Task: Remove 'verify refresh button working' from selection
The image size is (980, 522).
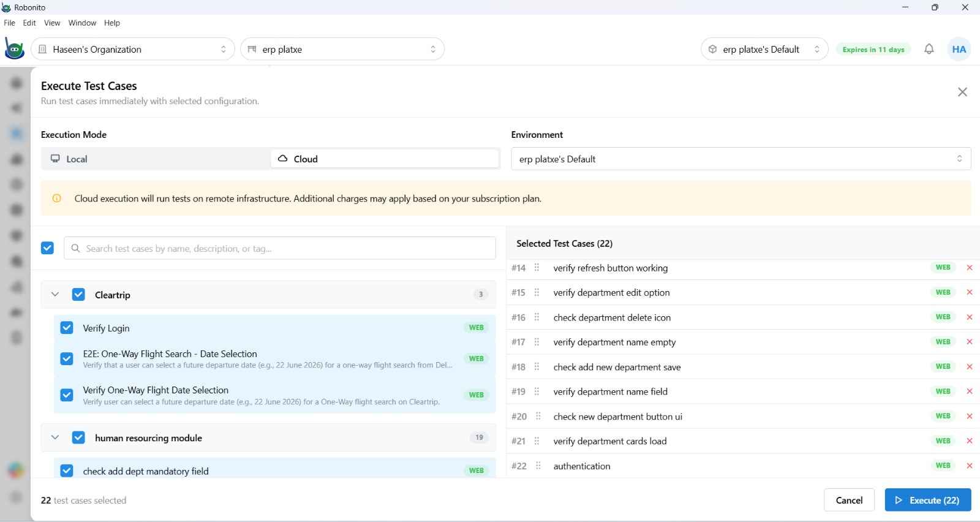Action: coord(970,268)
